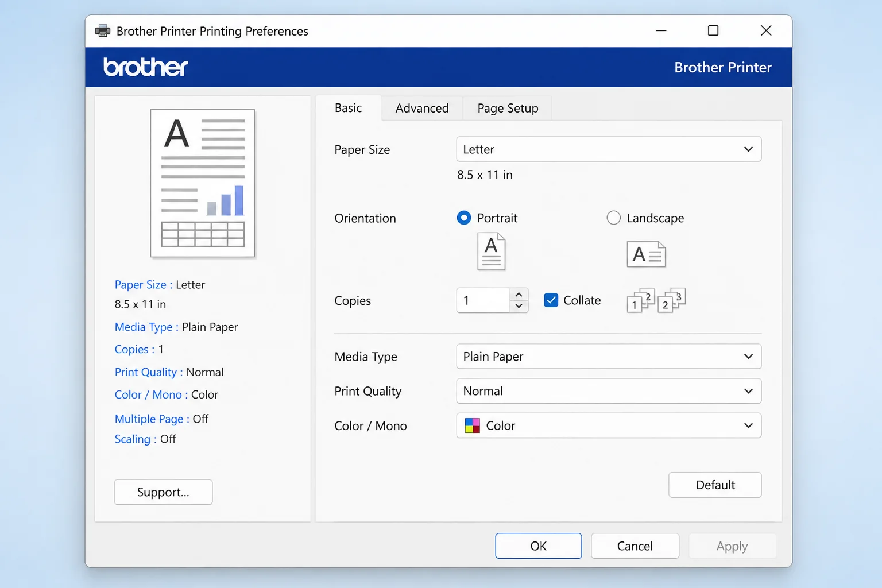Decrease copies with the down arrow
This screenshot has height=588, width=882.
click(x=519, y=306)
